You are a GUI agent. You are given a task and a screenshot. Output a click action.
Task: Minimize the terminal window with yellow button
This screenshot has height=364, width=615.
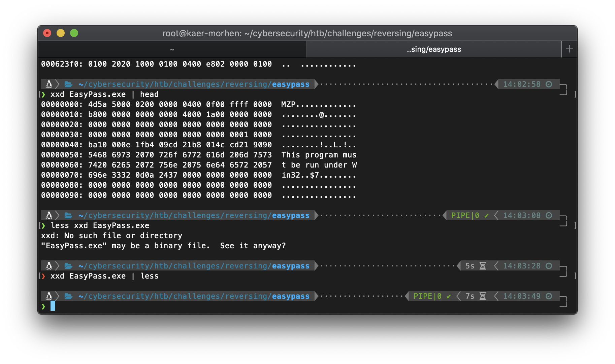[x=61, y=33]
